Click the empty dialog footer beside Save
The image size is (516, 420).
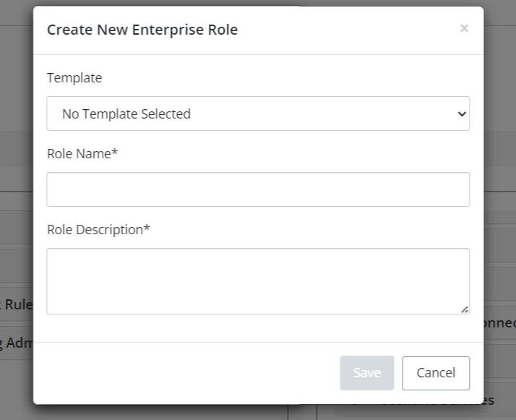[188, 373]
